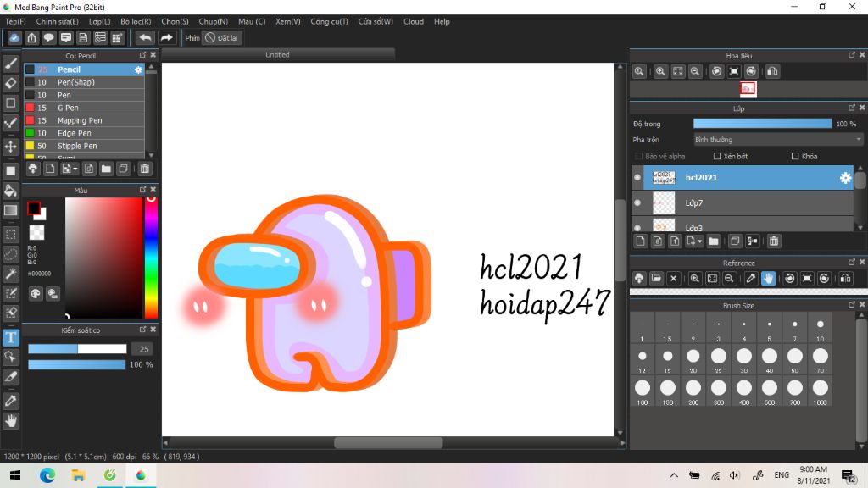Add a layer folder in Layer panel

[x=714, y=241]
